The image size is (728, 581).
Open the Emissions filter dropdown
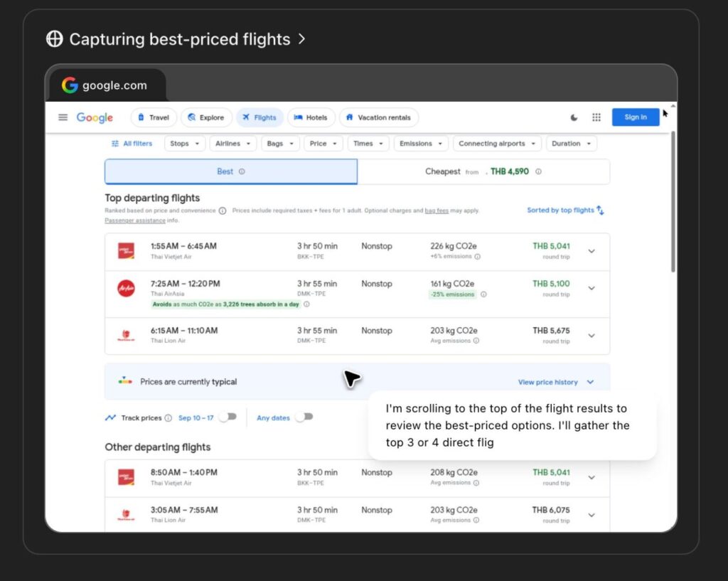(421, 144)
